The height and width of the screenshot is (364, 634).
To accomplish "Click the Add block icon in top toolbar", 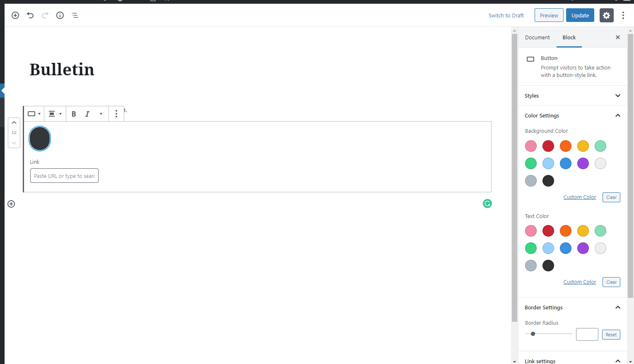I will [x=15, y=15].
